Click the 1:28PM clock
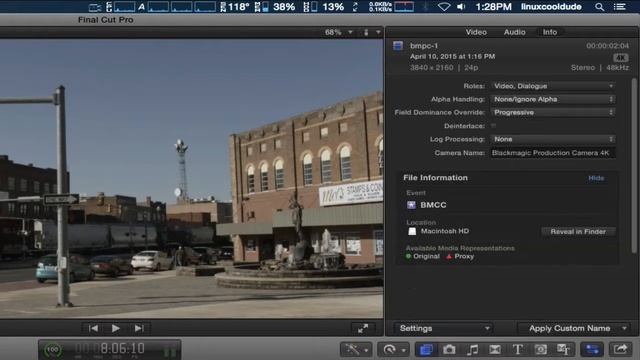The height and width of the screenshot is (360, 640). (493, 7)
